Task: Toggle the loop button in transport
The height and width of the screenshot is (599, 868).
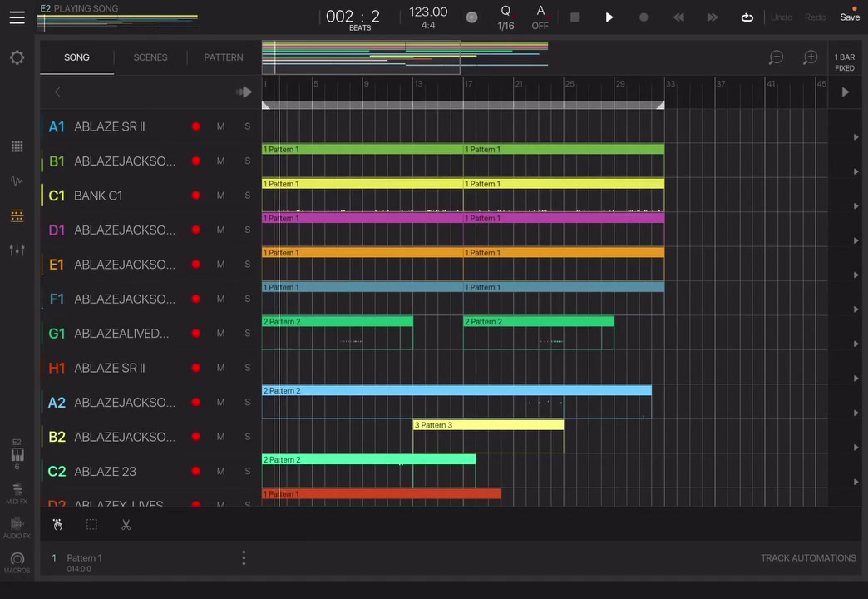Action: tap(747, 17)
